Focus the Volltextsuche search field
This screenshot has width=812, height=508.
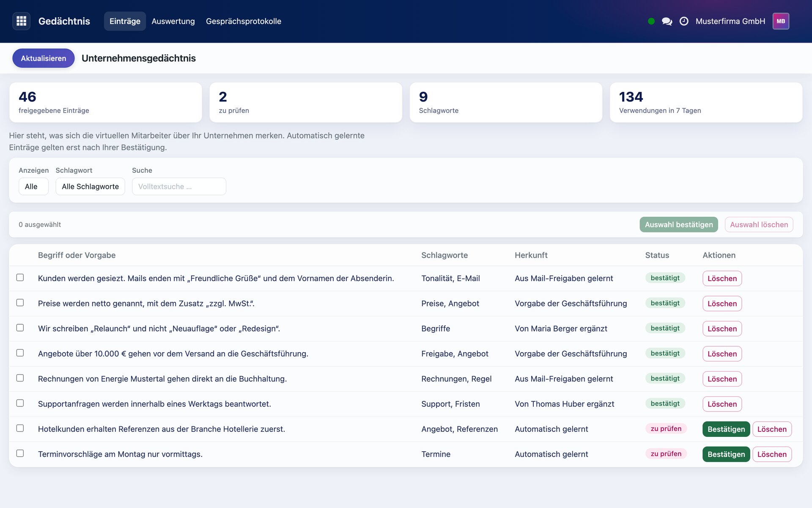click(x=179, y=186)
